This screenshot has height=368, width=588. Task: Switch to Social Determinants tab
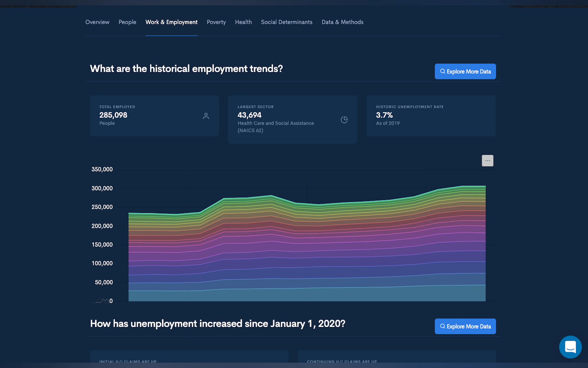point(287,22)
